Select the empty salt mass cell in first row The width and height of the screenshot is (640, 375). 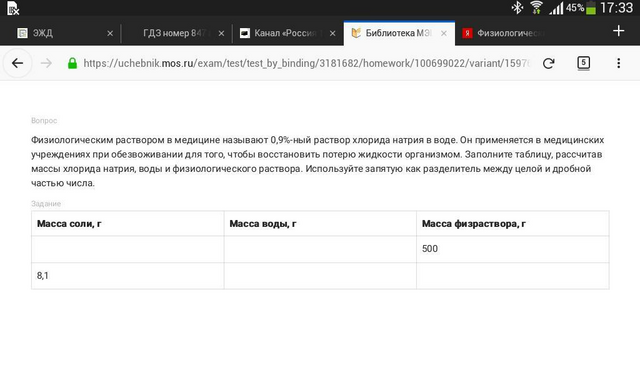click(128, 249)
